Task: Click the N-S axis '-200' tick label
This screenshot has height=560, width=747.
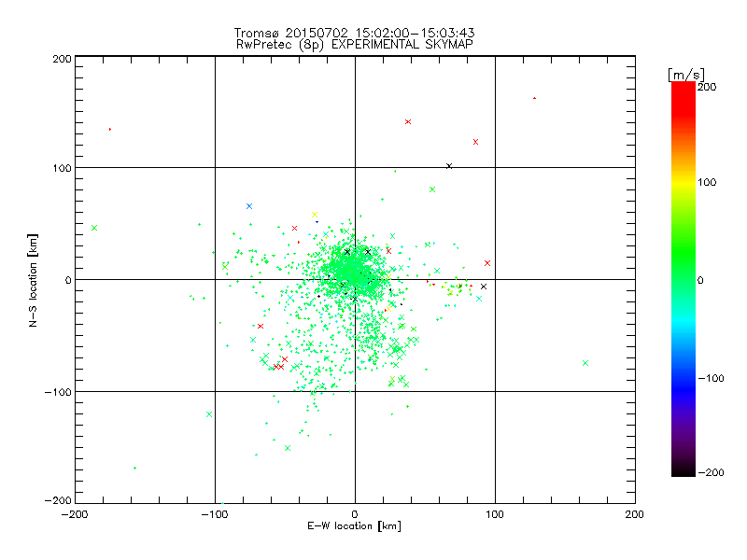Action: click(58, 500)
